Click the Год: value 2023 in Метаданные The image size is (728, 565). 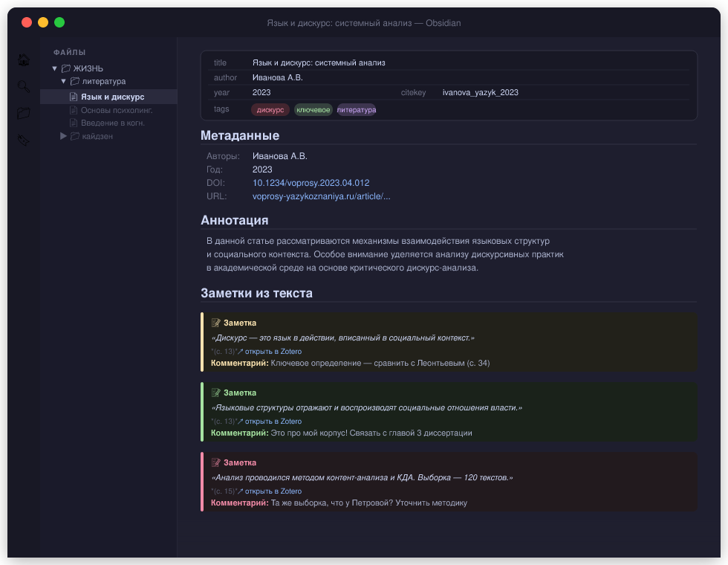click(x=262, y=169)
